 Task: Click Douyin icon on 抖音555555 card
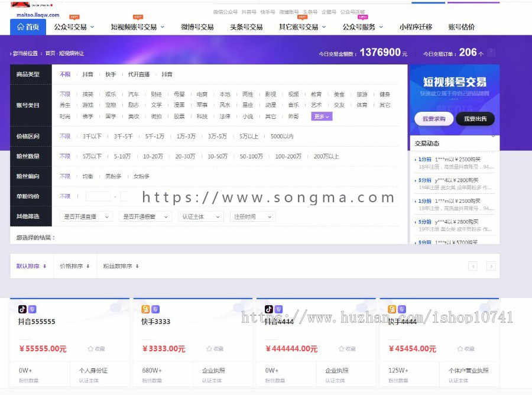coord(22,309)
